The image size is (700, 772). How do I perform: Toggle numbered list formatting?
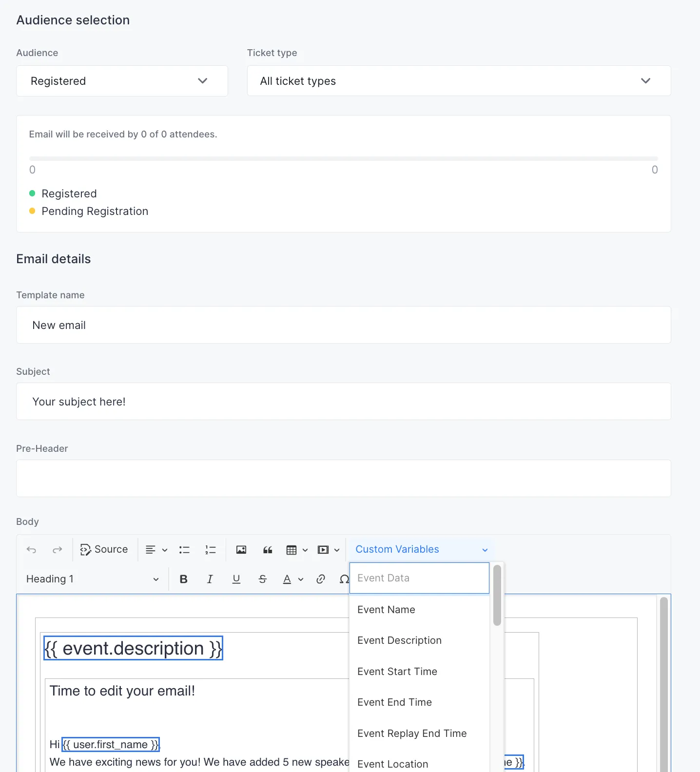(x=211, y=550)
